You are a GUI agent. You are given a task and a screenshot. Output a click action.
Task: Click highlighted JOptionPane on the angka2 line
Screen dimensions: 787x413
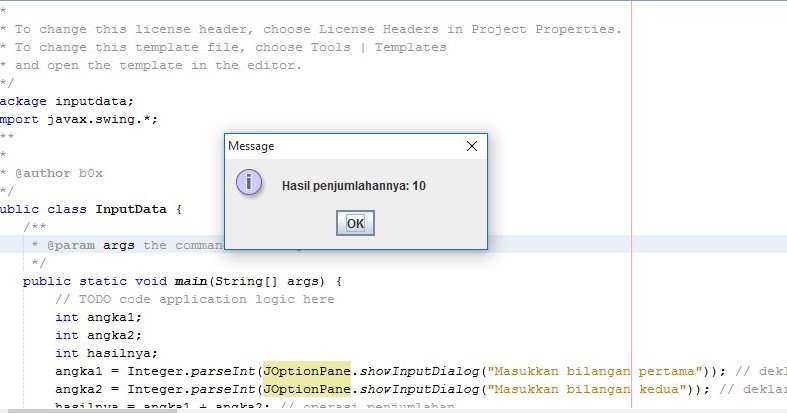click(x=307, y=389)
